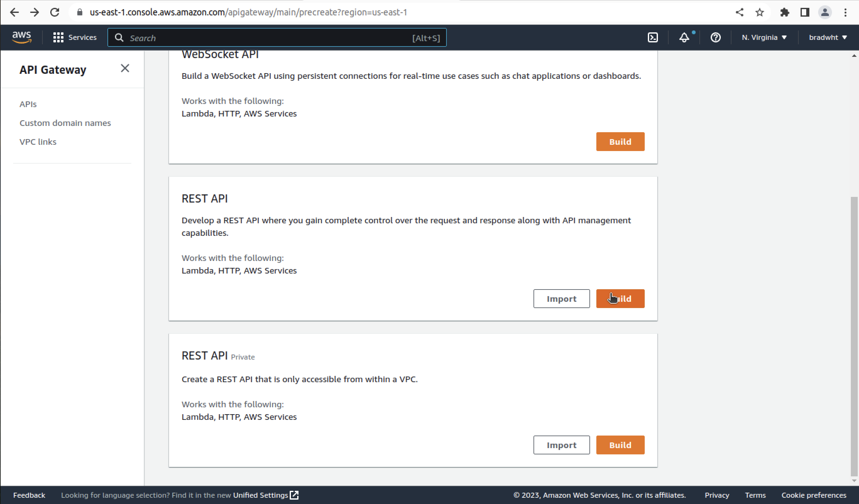Click the help question mark icon

(x=715, y=37)
